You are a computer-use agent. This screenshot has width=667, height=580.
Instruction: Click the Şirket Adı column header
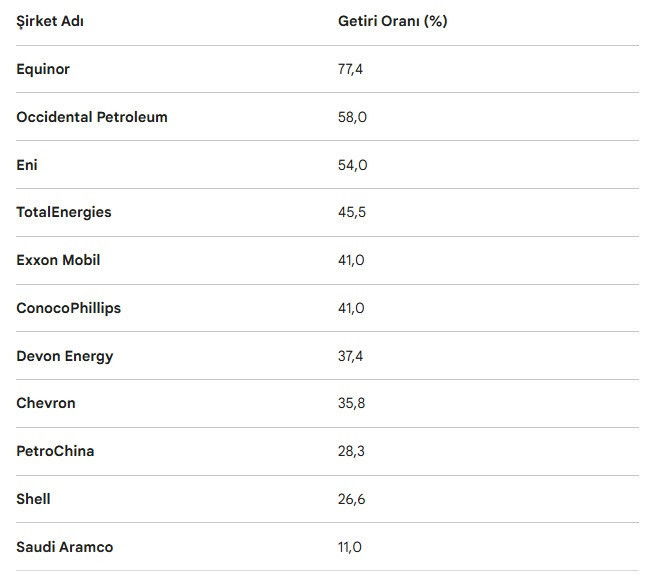(x=50, y=22)
